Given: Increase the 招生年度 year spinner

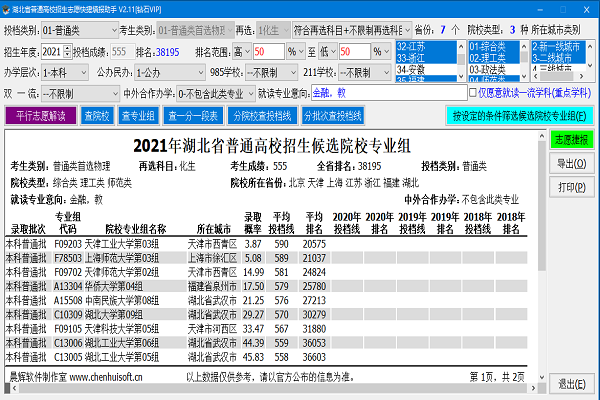Looking at the screenshot, I should [x=67, y=48].
